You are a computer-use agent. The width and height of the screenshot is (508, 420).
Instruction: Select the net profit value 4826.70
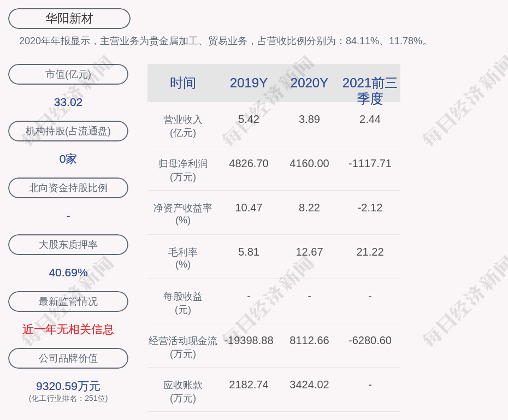(249, 163)
